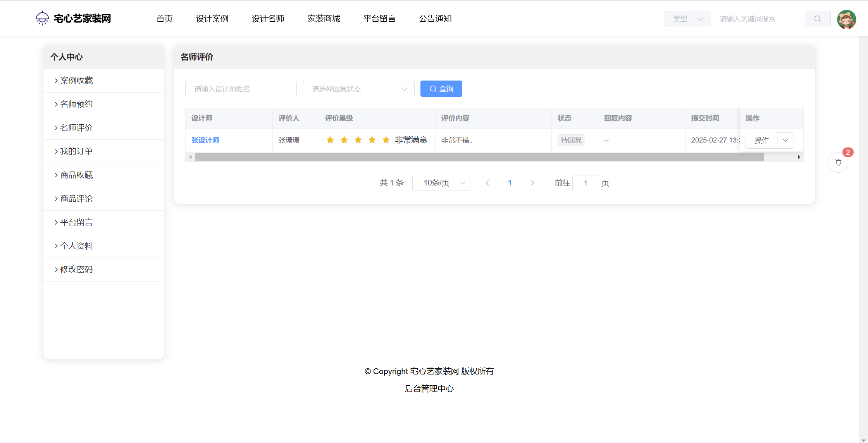The image size is (868, 443).
Task: Click the first rating star
Action: pos(330,140)
